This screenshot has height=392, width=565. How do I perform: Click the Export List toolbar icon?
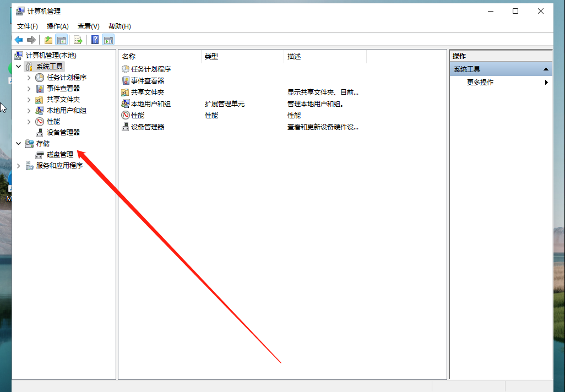(x=78, y=39)
